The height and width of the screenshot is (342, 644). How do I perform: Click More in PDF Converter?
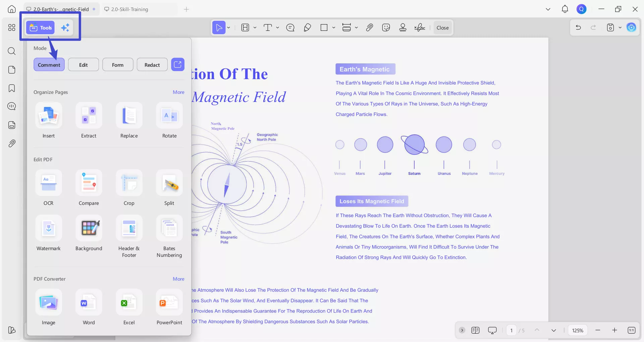[178, 279]
